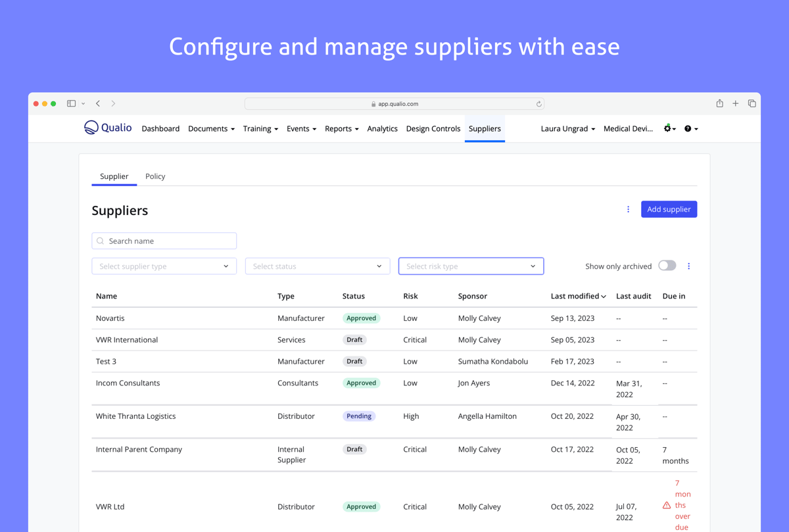Screen dimensions: 789x532
Task: Click the Name column header
Action: point(107,297)
